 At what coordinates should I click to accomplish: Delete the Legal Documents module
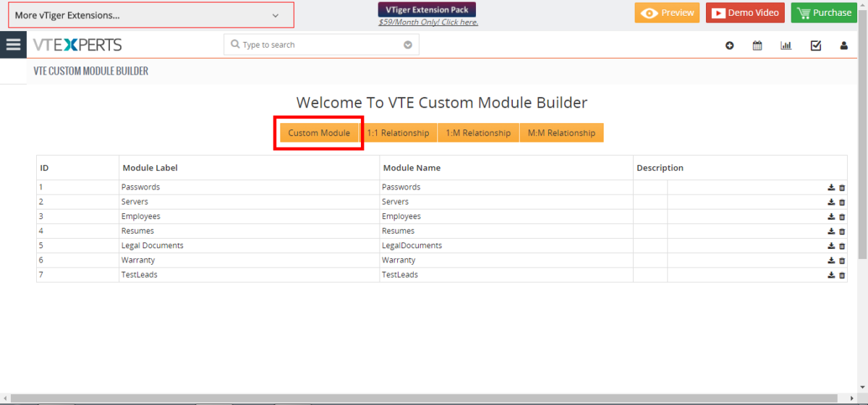click(842, 246)
